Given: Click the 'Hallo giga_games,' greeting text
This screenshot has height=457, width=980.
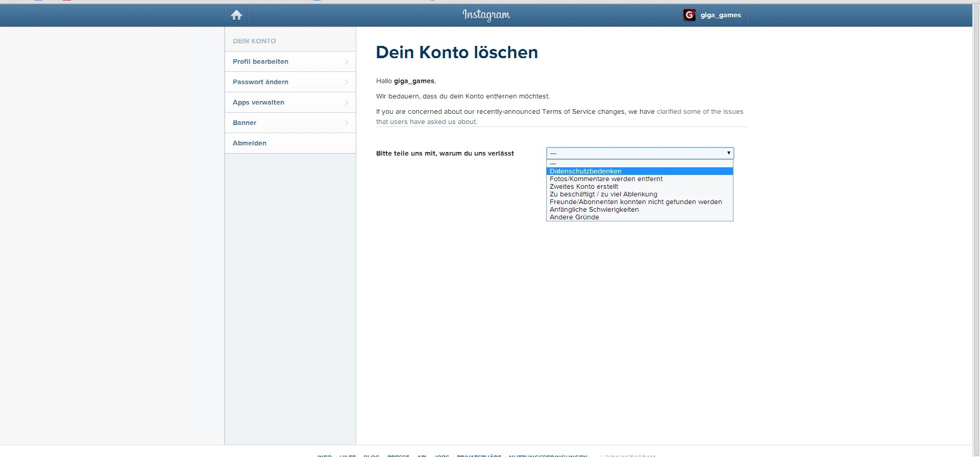Looking at the screenshot, I should pos(406,81).
